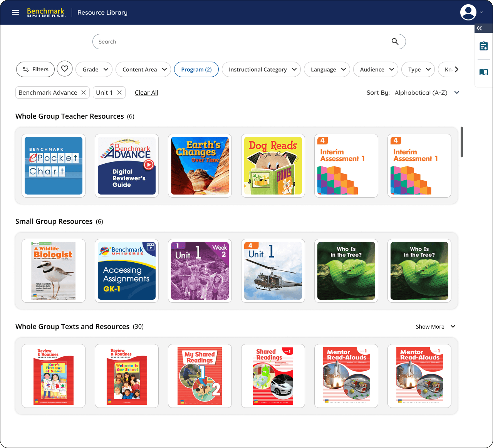Open the user profile avatar menu

point(468,12)
